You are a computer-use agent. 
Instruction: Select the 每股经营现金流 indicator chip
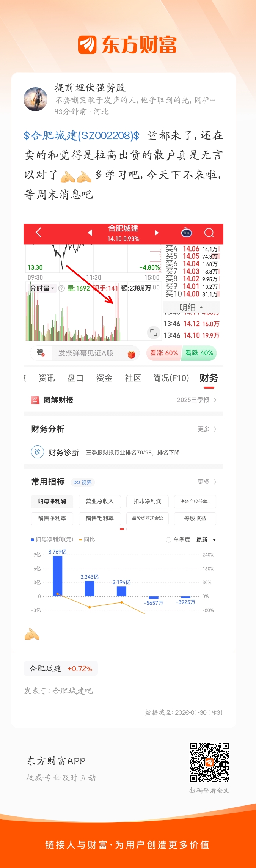click(x=148, y=518)
